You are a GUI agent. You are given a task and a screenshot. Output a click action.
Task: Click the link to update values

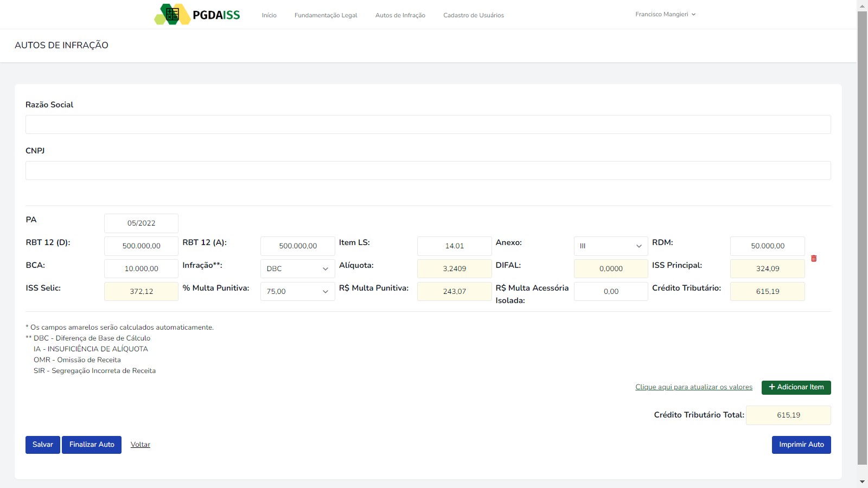(694, 387)
